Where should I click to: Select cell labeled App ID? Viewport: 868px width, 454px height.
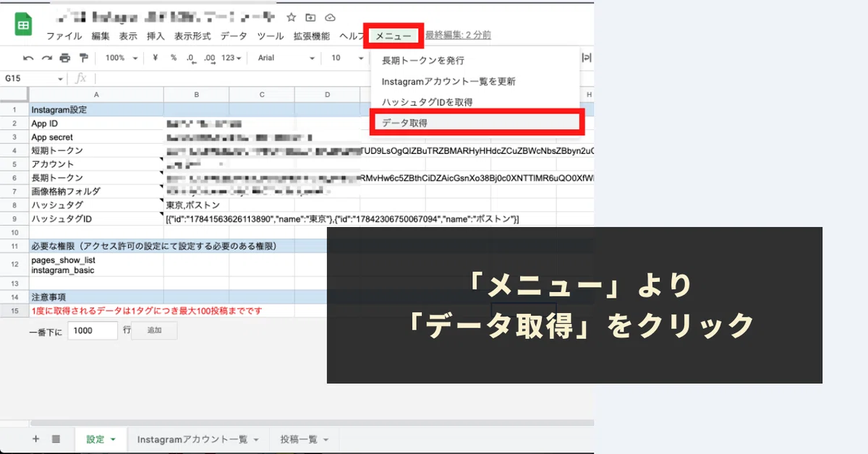tap(96, 124)
